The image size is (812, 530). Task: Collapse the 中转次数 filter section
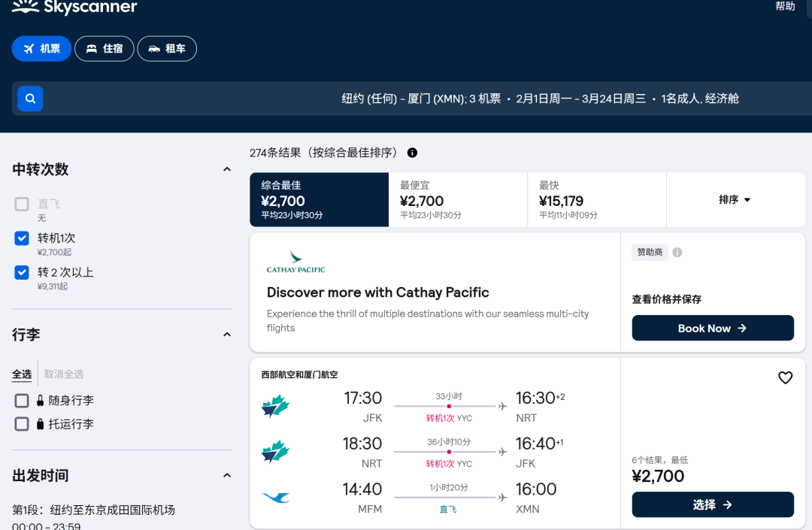pos(227,169)
